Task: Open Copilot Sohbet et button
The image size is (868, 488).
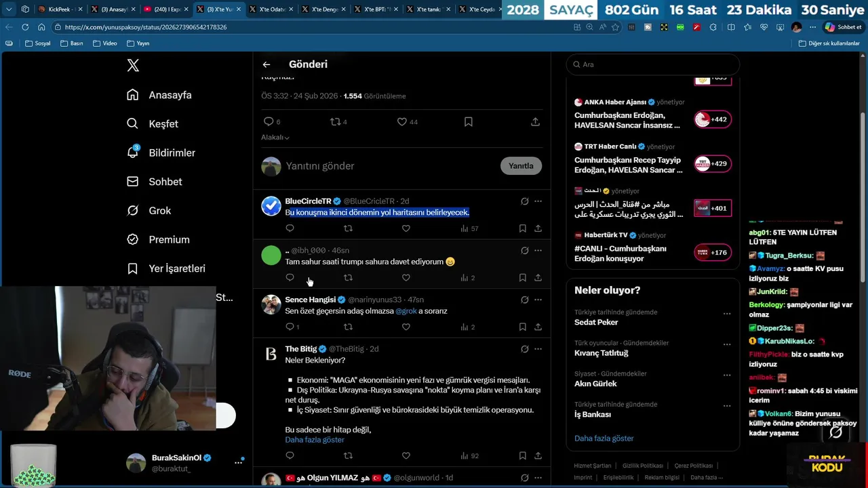Action: [843, 27]
